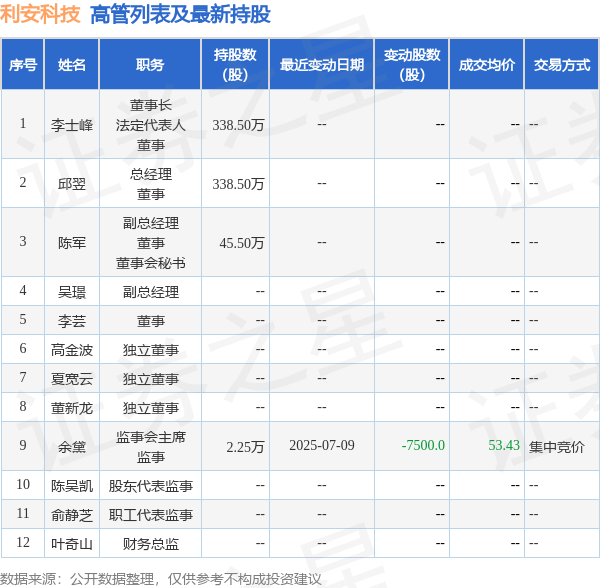
Task: Click the 高管列表及最新持股 heading
Action: (180, 15)
